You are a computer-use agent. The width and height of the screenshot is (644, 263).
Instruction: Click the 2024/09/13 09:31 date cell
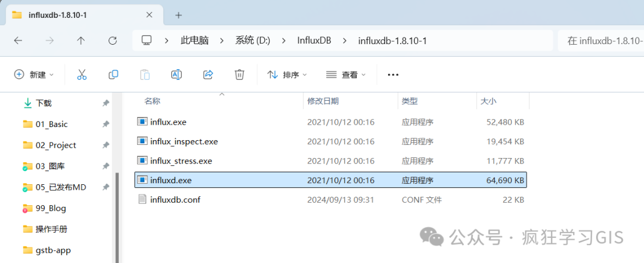341,200
